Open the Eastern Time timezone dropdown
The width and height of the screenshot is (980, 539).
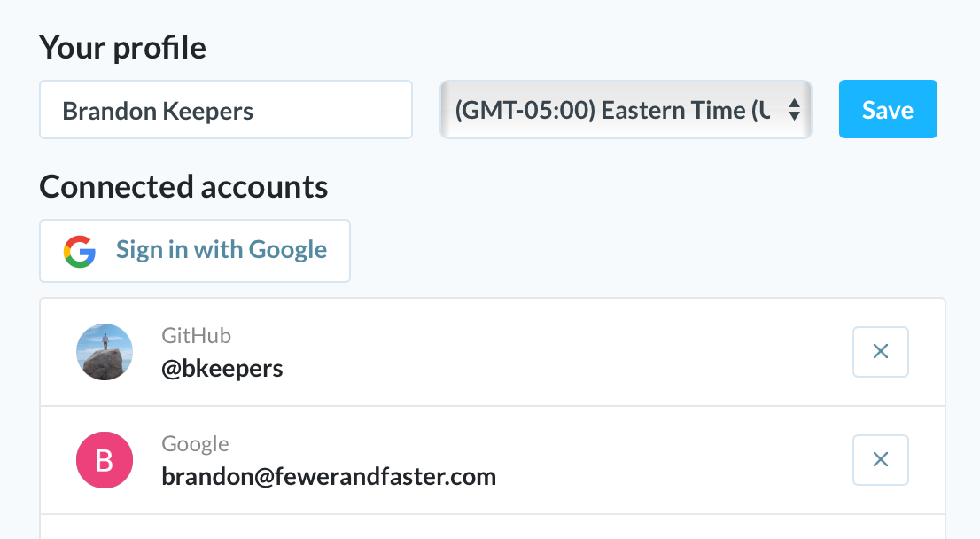pyautogui.click(x=626, y=109)
